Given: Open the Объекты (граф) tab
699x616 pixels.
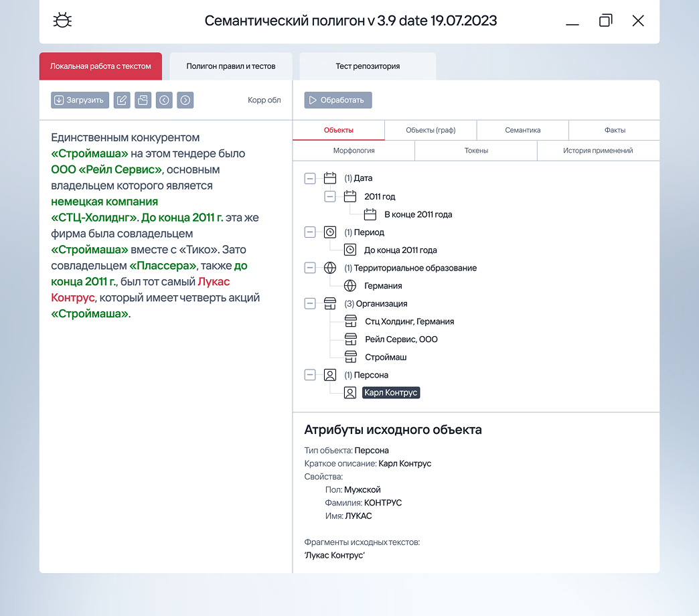Looking at the screenshot, I should coord(431,131).
